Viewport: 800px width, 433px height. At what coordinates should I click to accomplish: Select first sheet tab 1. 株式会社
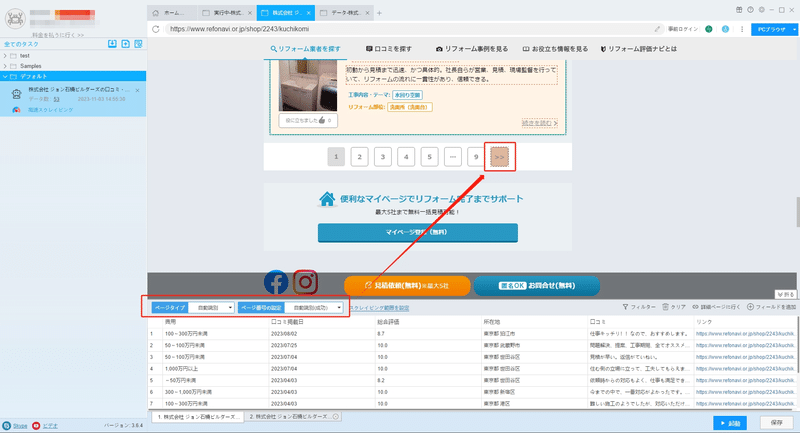point(198,417)
